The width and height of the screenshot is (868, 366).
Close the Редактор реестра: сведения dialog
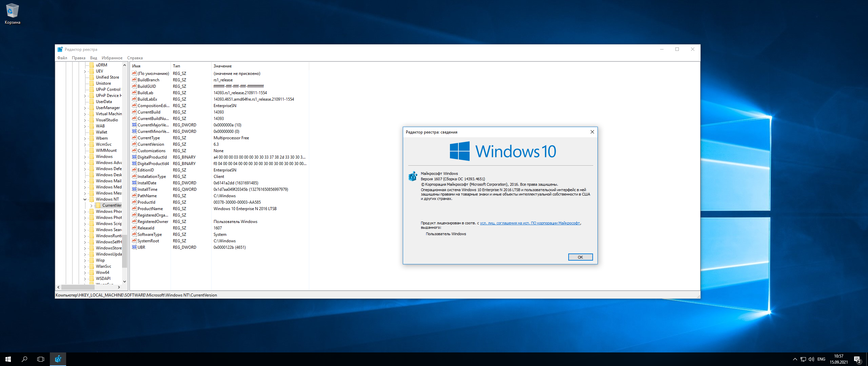pyautogui.click(x=592, y=132)
